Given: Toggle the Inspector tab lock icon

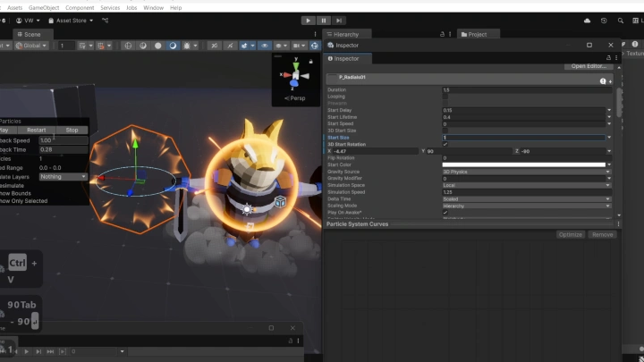Looking at the screenshot, I should coord(608,58).
